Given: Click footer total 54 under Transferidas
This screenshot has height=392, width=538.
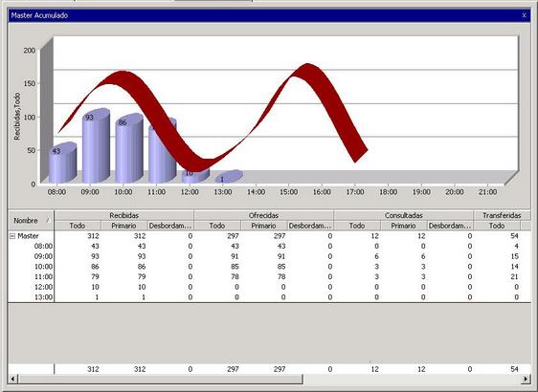Looking at the screenshot, I should [514, 369].
